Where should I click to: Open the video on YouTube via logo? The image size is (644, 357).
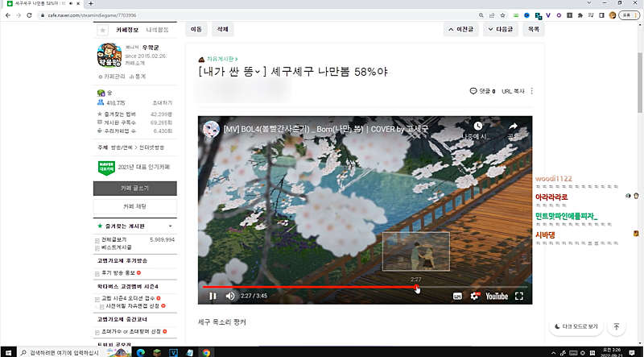pyautogui.click(x=497, y=296)
